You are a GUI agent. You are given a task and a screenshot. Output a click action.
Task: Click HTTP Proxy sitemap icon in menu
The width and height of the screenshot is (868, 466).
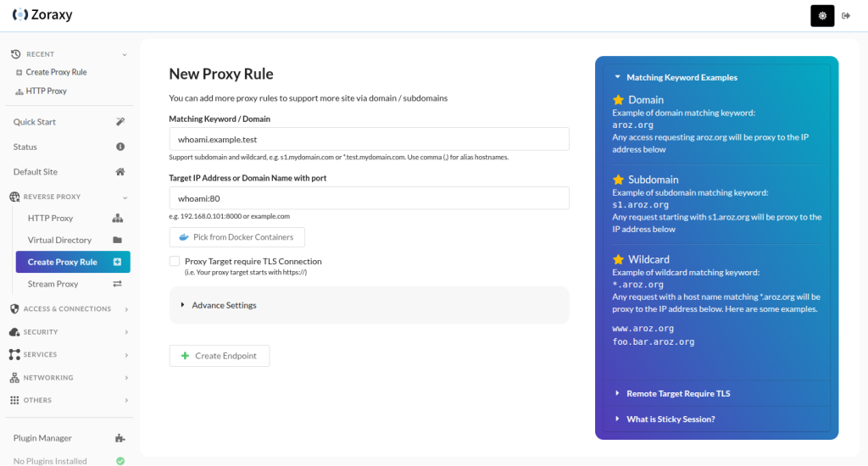tap(117, 218)
